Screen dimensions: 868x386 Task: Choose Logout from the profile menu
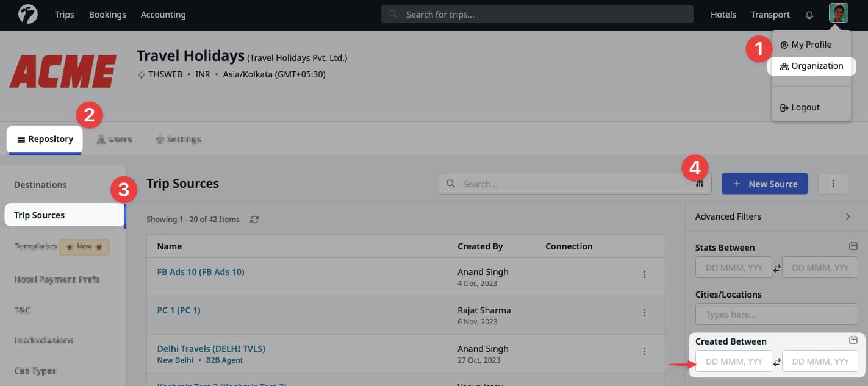point(805,107)
